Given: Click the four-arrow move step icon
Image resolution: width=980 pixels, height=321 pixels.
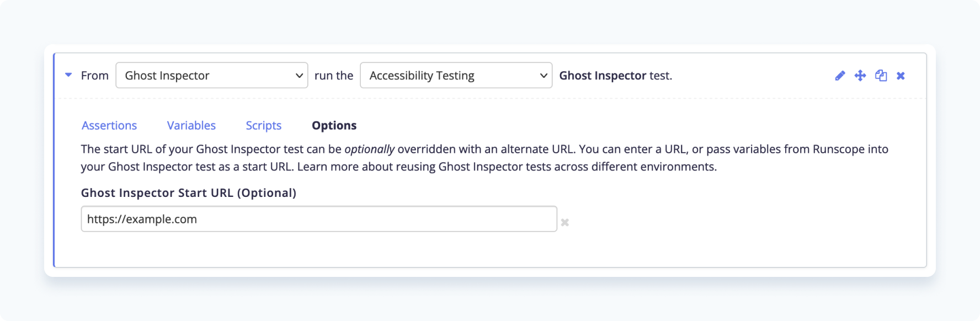Looking at the screenshot, I should pyautogui.click(x=860, y=76).
